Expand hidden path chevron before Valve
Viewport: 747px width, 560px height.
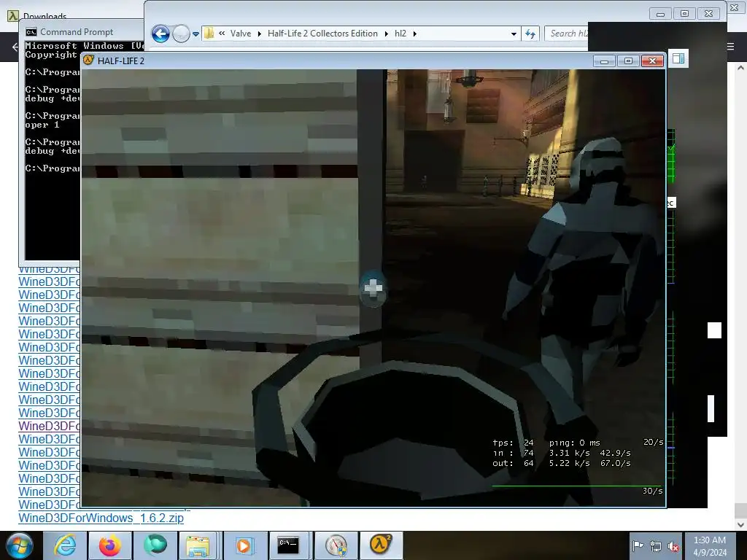(222, 34)
